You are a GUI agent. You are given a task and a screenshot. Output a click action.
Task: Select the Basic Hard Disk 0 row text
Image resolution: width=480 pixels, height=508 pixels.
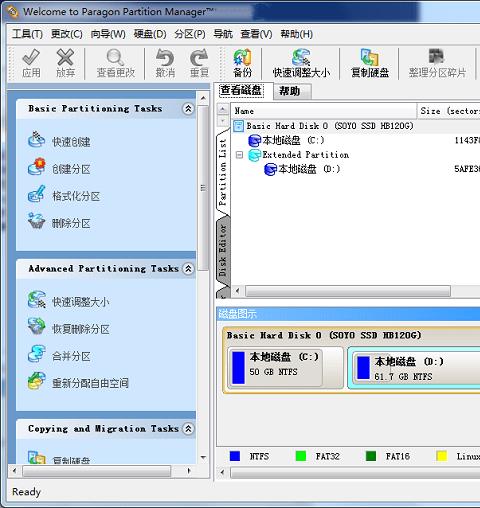pyautogui.click(x=330, y=126)
